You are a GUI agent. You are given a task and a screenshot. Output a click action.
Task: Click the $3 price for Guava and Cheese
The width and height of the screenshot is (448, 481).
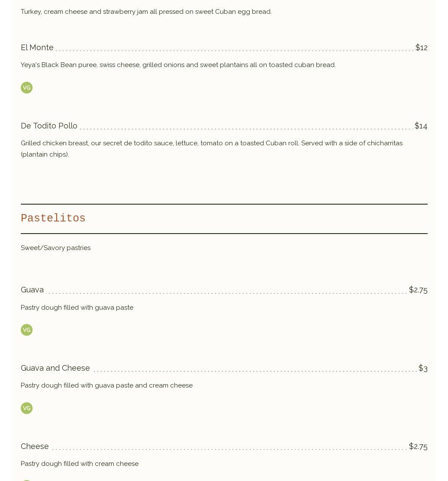tap(422, 368)
